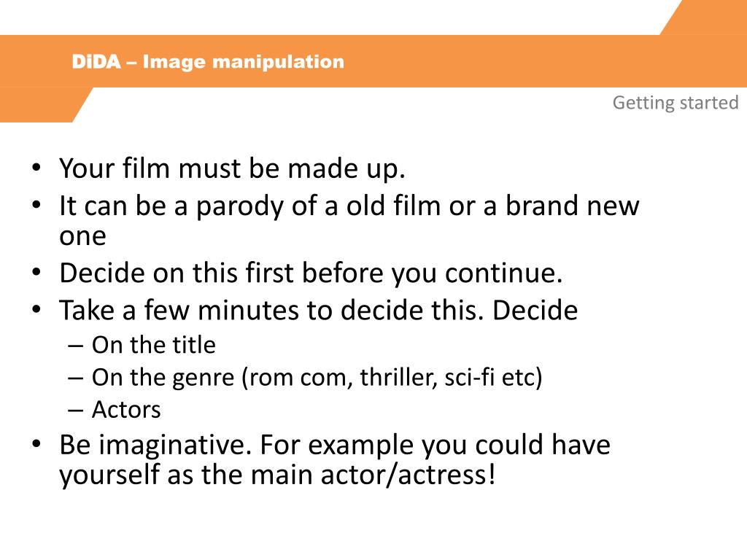Select sub-item 'On the genre (rom com...'
The height and width of the screenshot is (560, 747).
click(317, 378)
